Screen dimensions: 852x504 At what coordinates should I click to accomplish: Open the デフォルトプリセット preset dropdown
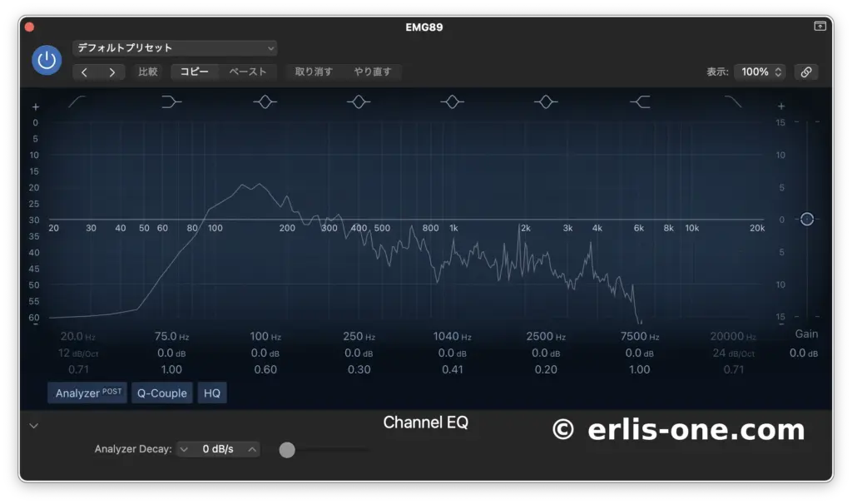[175, 48]
